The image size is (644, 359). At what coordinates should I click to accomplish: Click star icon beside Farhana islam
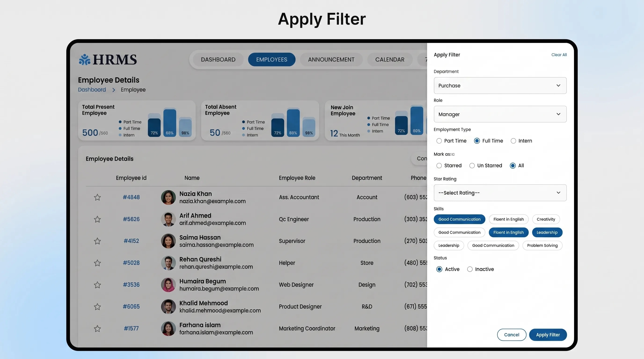pyautogui.click(x=97, y=329)
